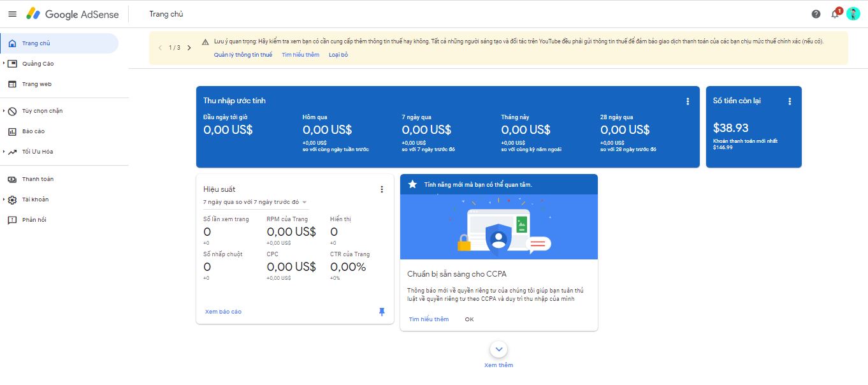868x385 pixels.
Task: Open options menu for Thu nhập ước tính card
Action: [x=688, y=101]
